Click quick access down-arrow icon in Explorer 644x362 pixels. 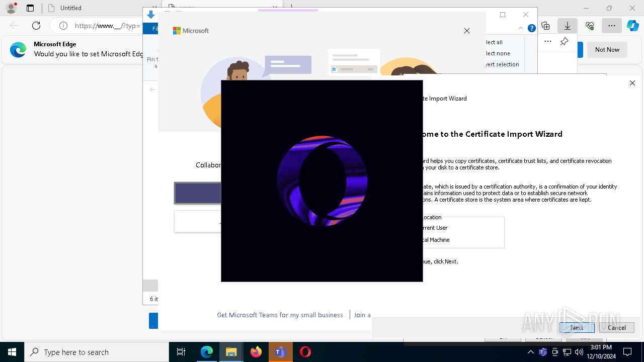[x=150, y=15]
